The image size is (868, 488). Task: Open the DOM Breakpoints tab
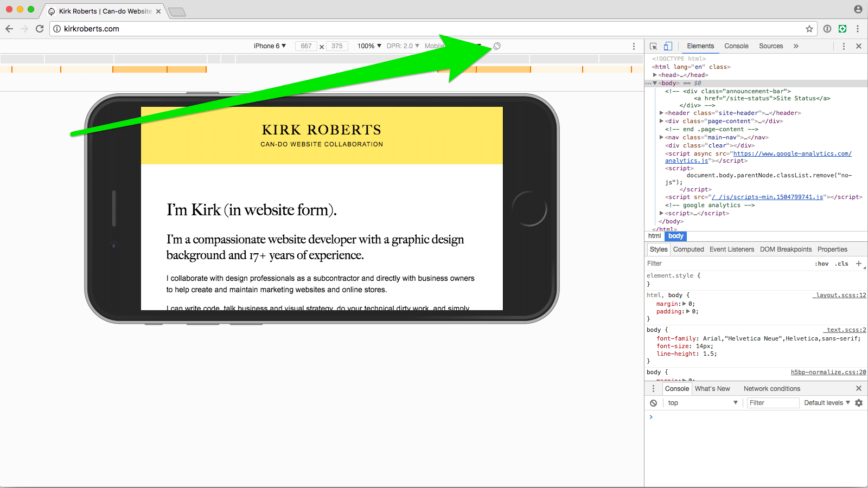pos(786,249)
